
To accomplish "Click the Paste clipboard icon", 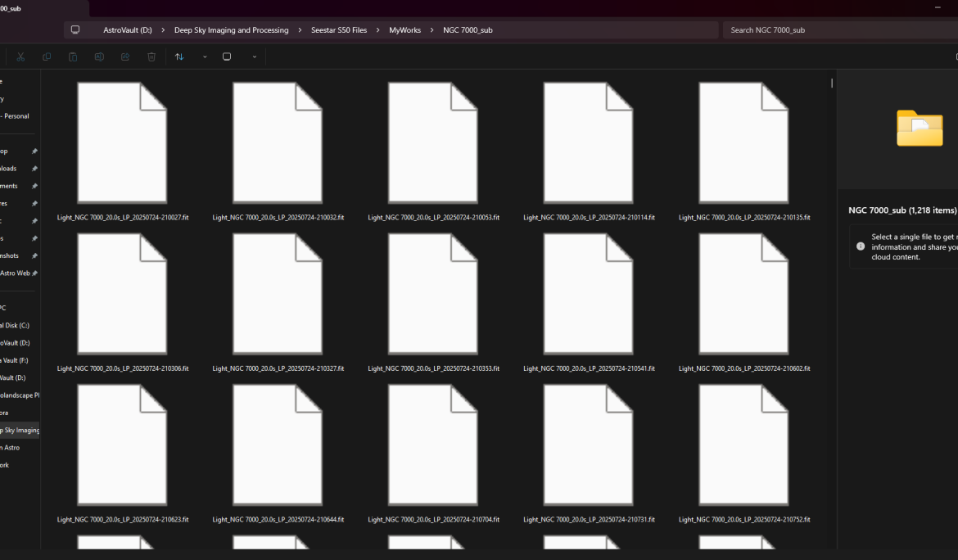I will (73, 57).
